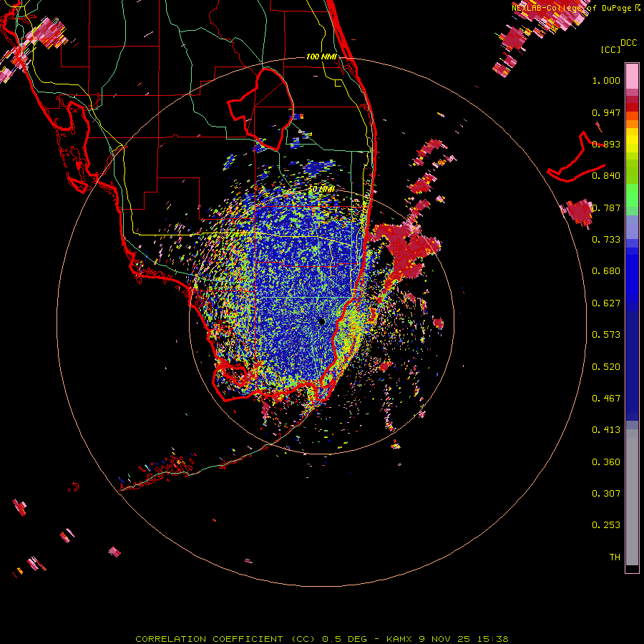644x644 pixels.
Task: Click the 0.627 scale value
Action: [606, 303]
